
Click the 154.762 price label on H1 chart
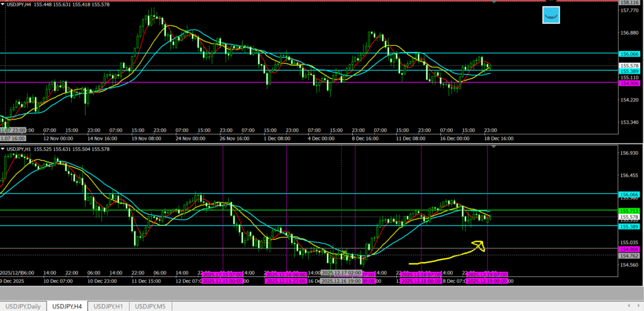tap(630, 256)
